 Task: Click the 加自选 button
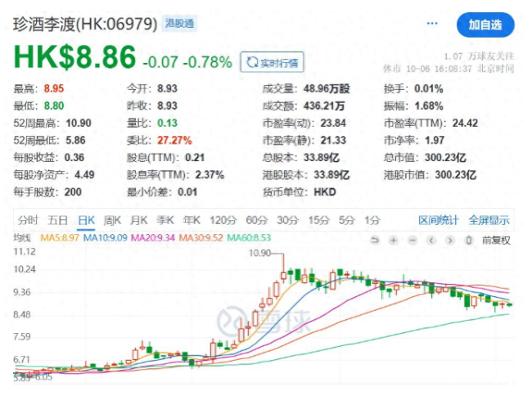(485, 25)
